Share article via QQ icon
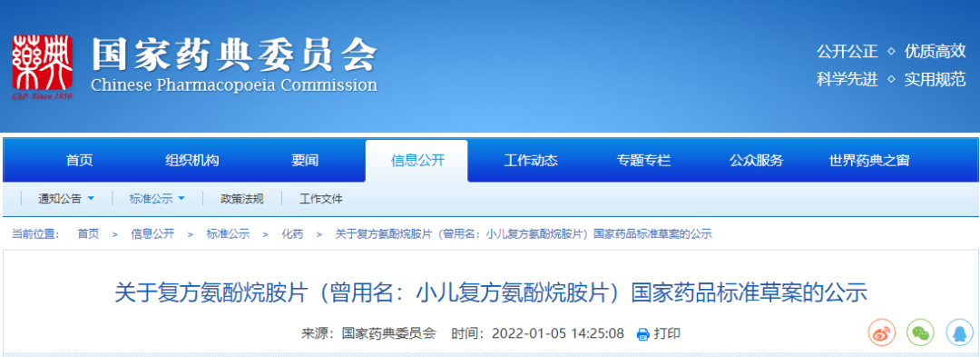The height and width of the screenshot is (357, 980). coord(959,332)
